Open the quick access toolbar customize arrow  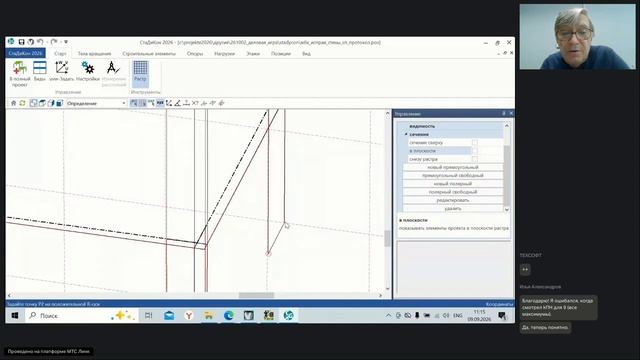point(66,42)
